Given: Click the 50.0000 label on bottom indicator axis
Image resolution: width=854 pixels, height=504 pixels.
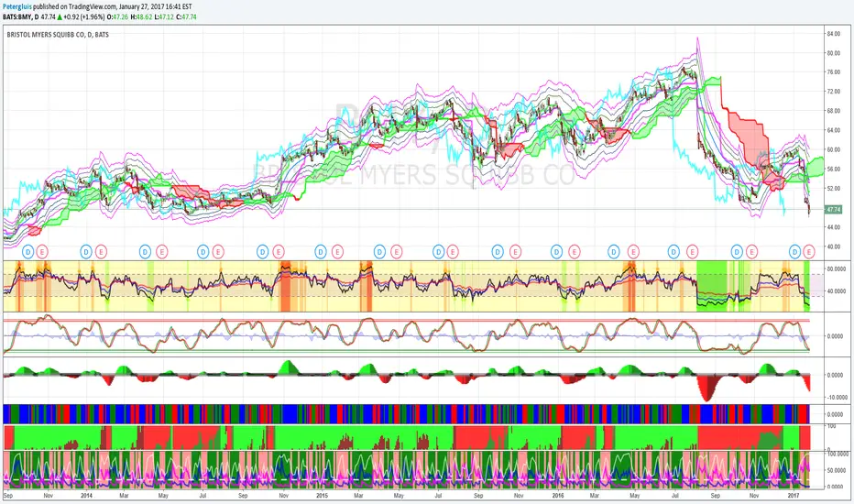Looking at the screenshot, I should pos(838,470).
